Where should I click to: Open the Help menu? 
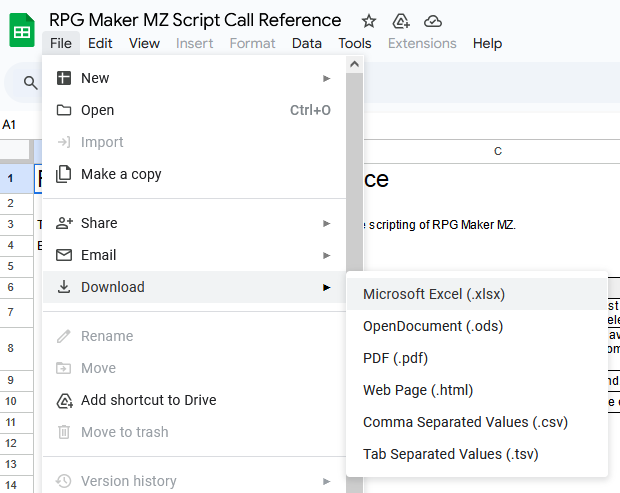pos(487,43)
